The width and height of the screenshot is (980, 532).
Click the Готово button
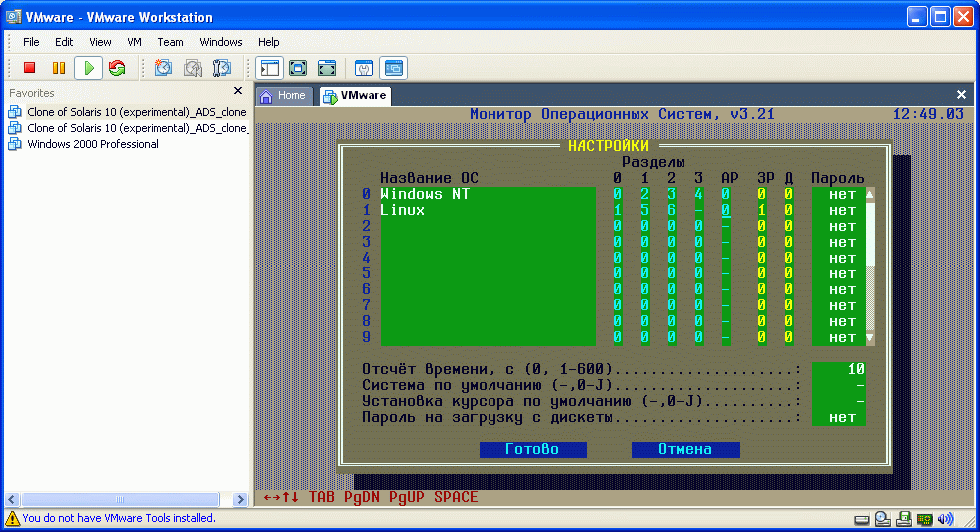coord(532,449)
